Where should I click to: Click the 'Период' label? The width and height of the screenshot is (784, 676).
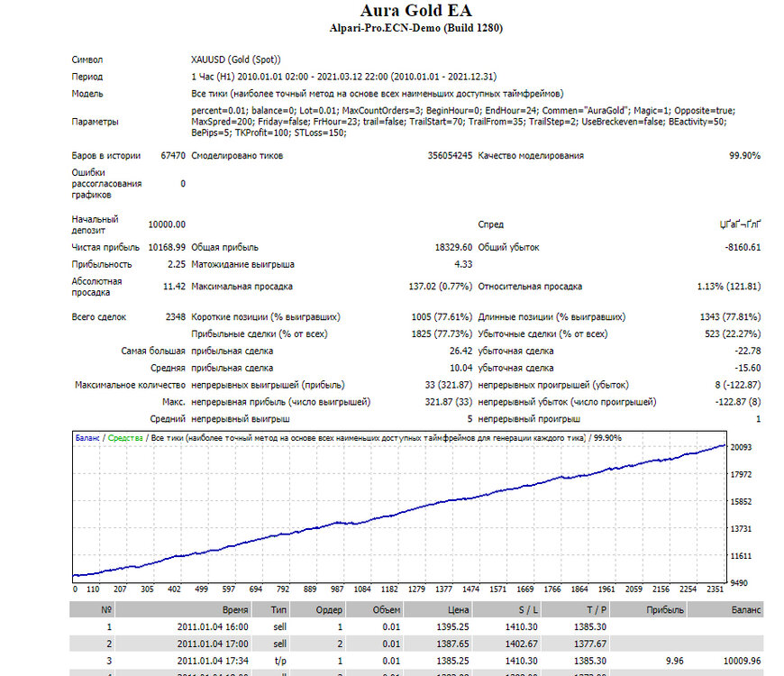pos(87,77)
